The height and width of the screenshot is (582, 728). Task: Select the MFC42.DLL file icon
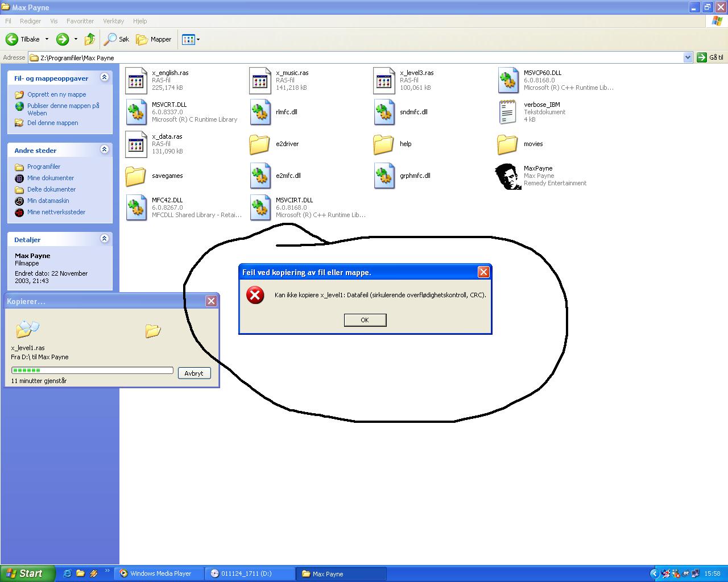tap(136, 208)
